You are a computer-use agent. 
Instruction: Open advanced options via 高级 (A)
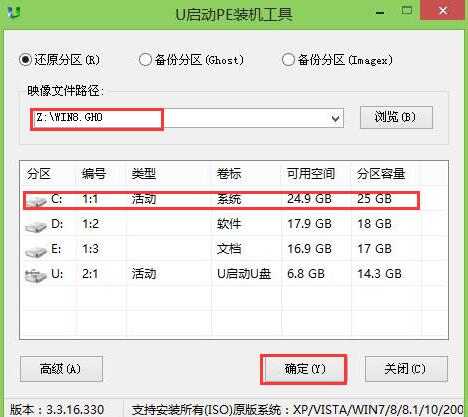click(61, 369)
